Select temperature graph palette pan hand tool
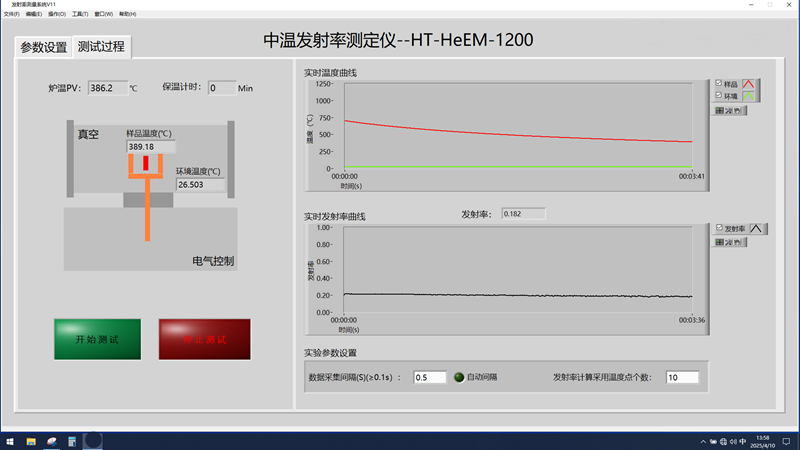 739,110
